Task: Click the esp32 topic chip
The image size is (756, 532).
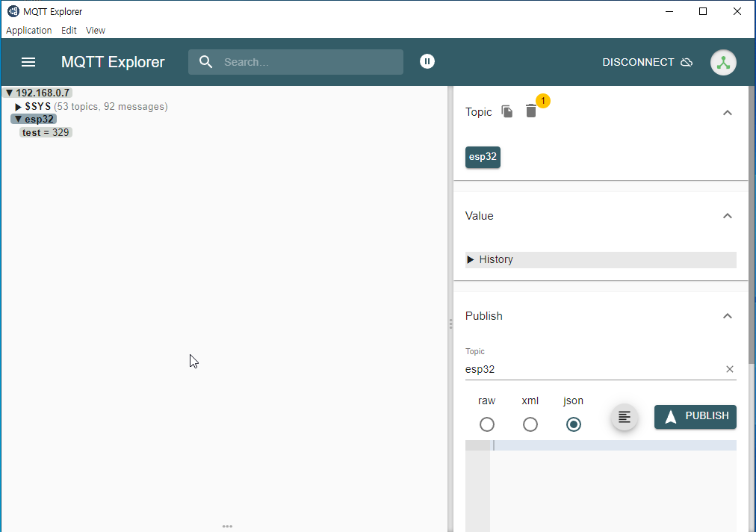Action: [483, 157]
